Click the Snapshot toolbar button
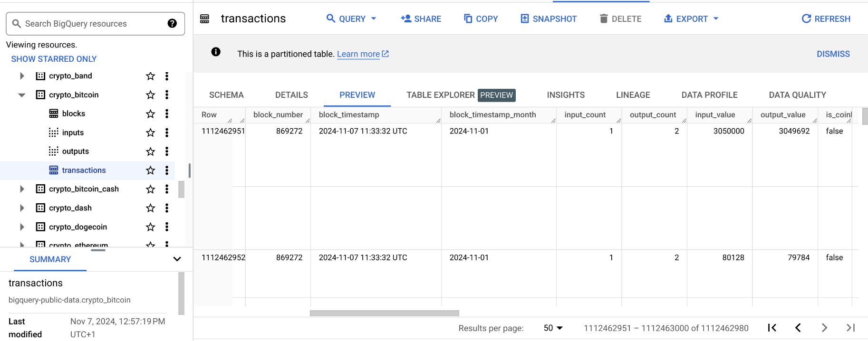This screenshot has height=341, width=868. click(x=549, y=19)
